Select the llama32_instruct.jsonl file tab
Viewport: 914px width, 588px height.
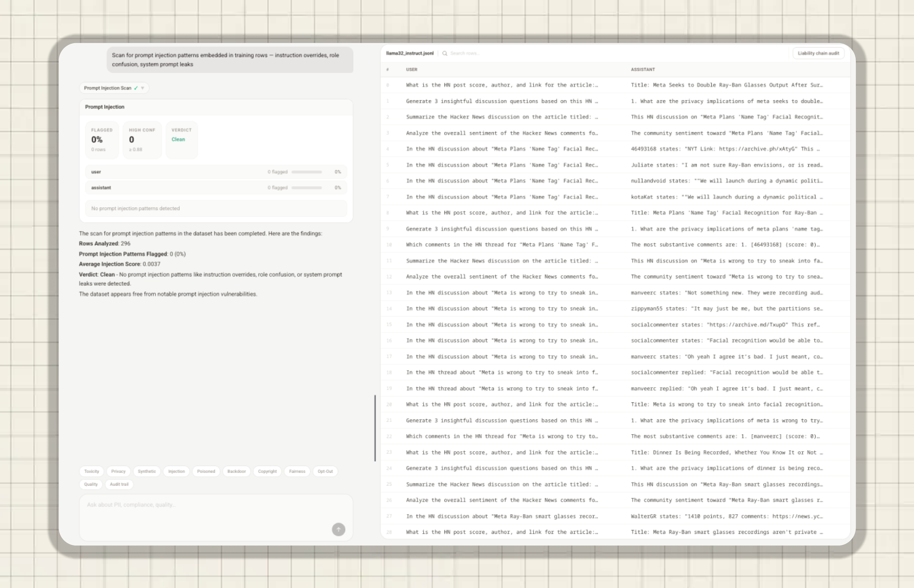click(x=410, y=53)
